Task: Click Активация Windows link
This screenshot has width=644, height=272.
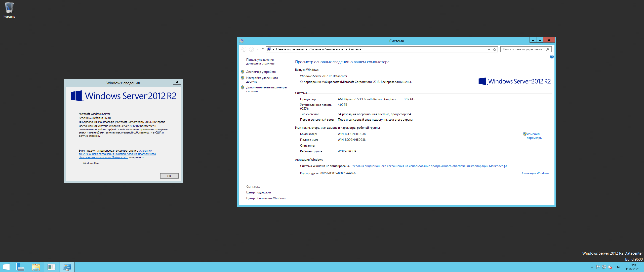Action: [535, 173]
